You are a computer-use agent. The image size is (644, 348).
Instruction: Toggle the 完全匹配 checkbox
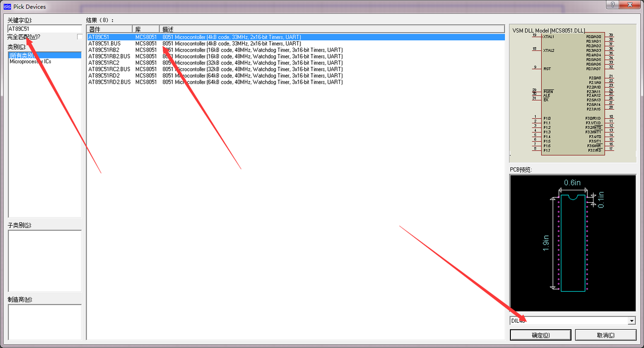click(x=80, y=36)
